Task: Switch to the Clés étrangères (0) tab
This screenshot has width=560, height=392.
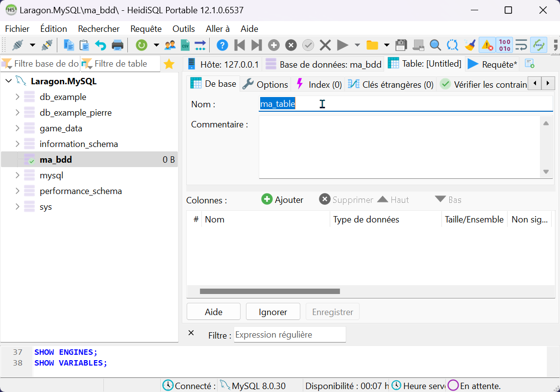Action: pyautogui.click(x=390, y=84)
